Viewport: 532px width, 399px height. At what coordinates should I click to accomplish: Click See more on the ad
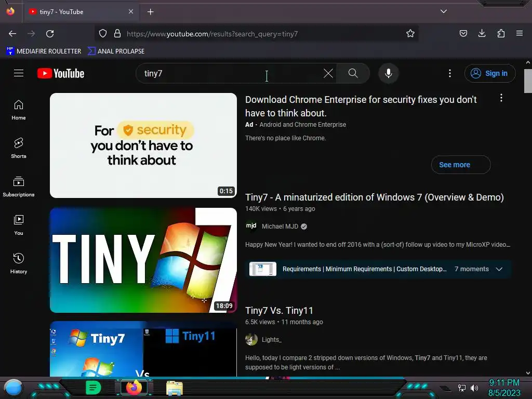tap(461, 165)
